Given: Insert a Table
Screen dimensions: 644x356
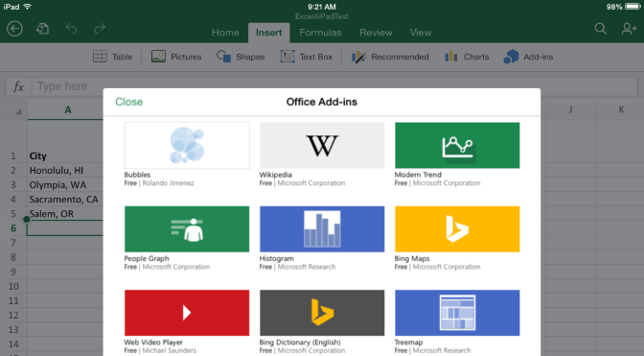Looking at the screenshot, I should tap(112, 57).
